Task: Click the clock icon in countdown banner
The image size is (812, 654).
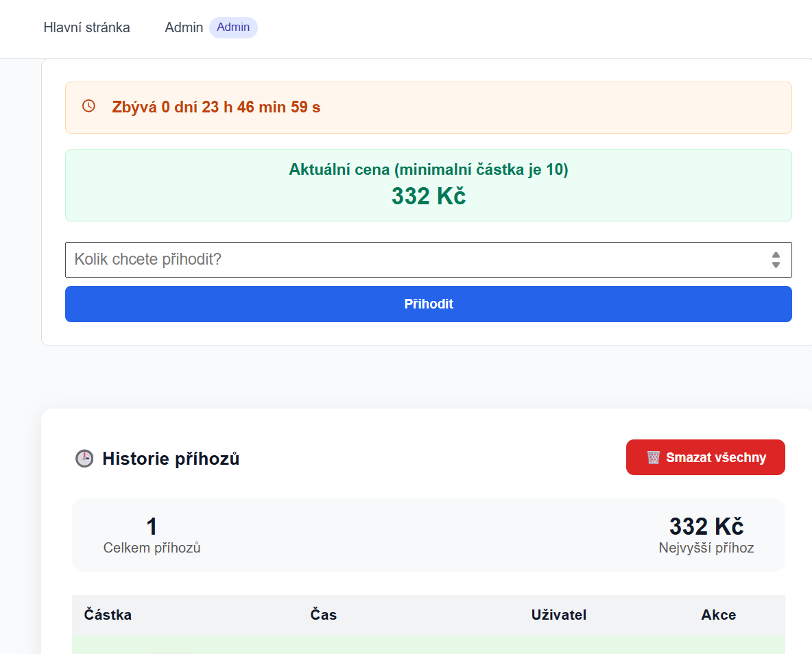Action: click(x=88, y=106)
